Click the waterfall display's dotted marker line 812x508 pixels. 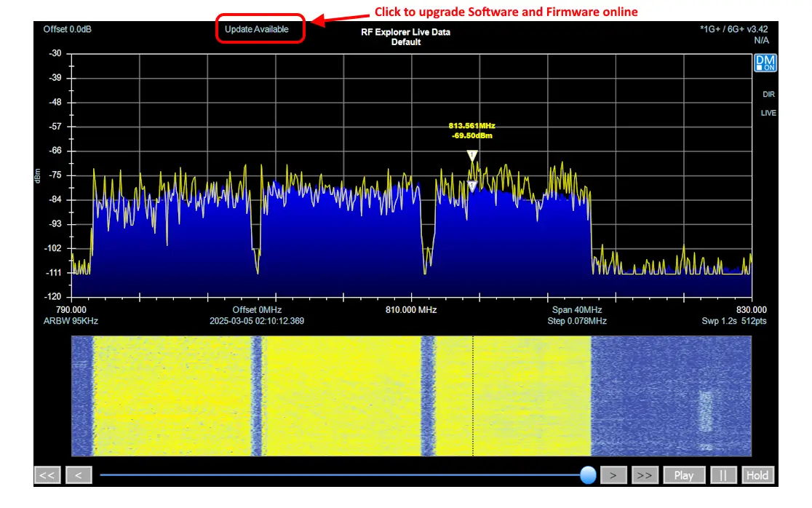coord(473,397)
